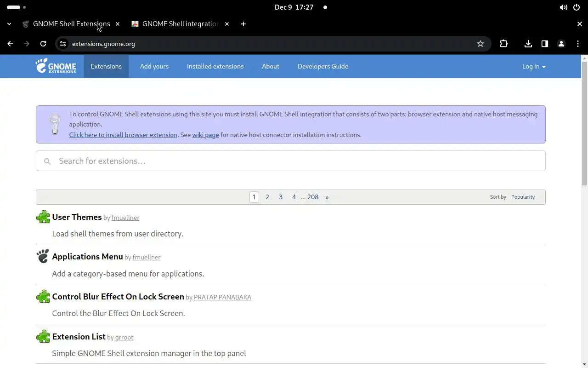Open the Applications Menu extension title

coord(87,257)
